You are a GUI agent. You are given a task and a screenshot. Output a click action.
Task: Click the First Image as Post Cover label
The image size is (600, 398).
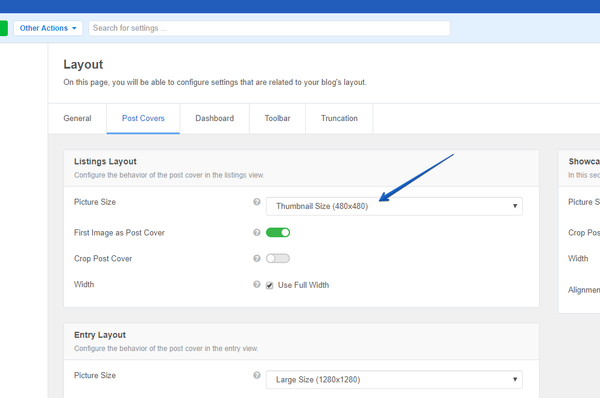119,233
